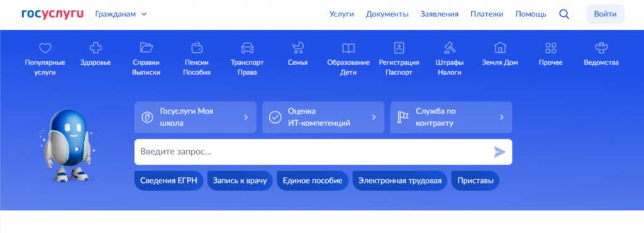Open the Образование Дети category label
This screenshot has height=233, width=644.
tap(348, 68)
